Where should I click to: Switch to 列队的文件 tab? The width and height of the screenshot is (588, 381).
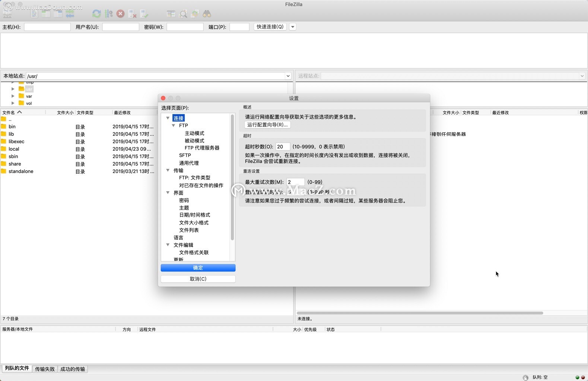tap(17, 368)
